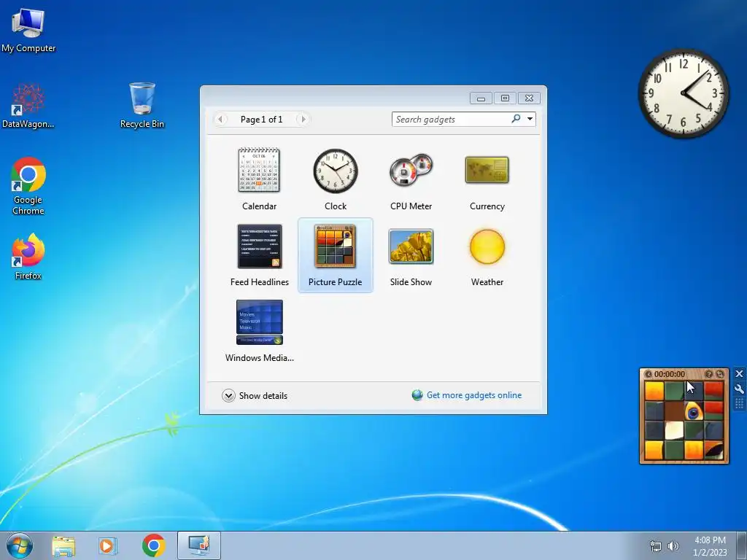Screen dimensions: 747x560
Task: Launch Windows Media Player from the taskbar
Action: [108, 545]
